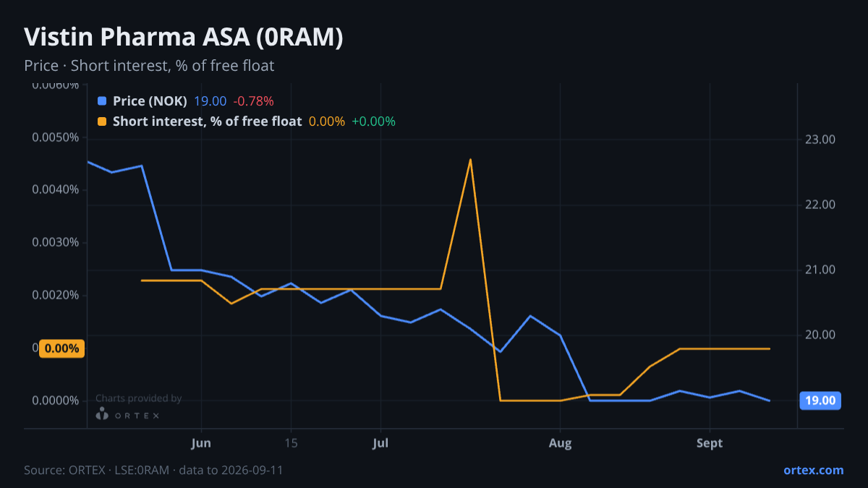Click the 0.0020% left axis label
Screen dimensions: 868x488
tap(55, 295)
